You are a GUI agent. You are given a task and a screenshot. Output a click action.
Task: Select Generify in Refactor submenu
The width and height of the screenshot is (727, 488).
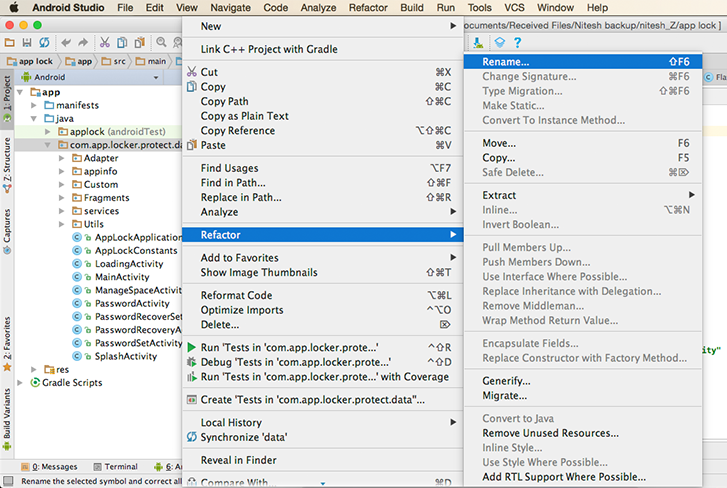[x=583, y=381]
